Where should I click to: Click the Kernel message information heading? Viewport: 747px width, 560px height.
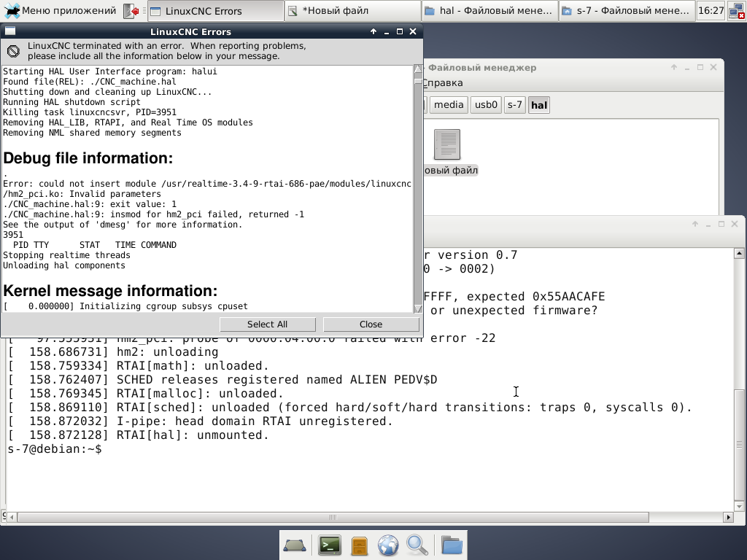pos(110,290)
